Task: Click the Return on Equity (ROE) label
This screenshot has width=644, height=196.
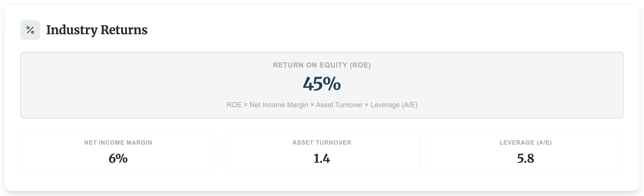Action: [322, 65]
